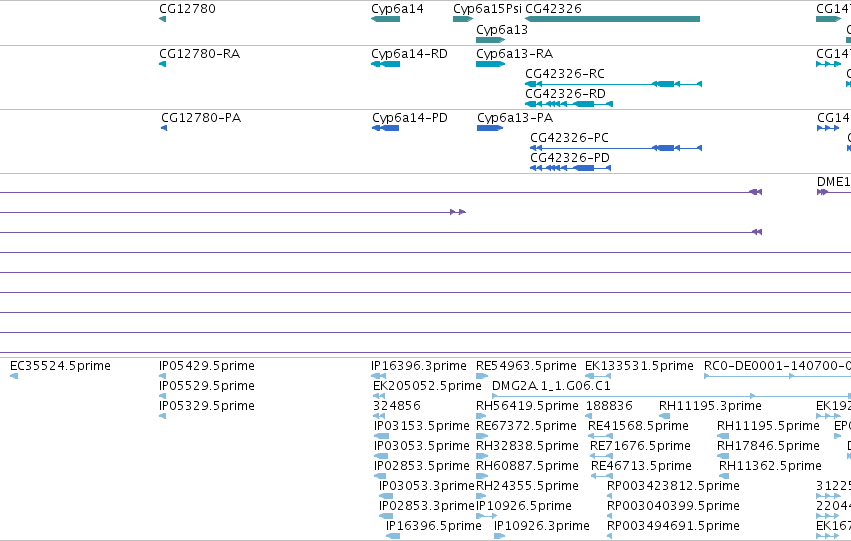Select EST RH11195.5prime
This screenshot has width=851, height=541.
tap(768, 426)
